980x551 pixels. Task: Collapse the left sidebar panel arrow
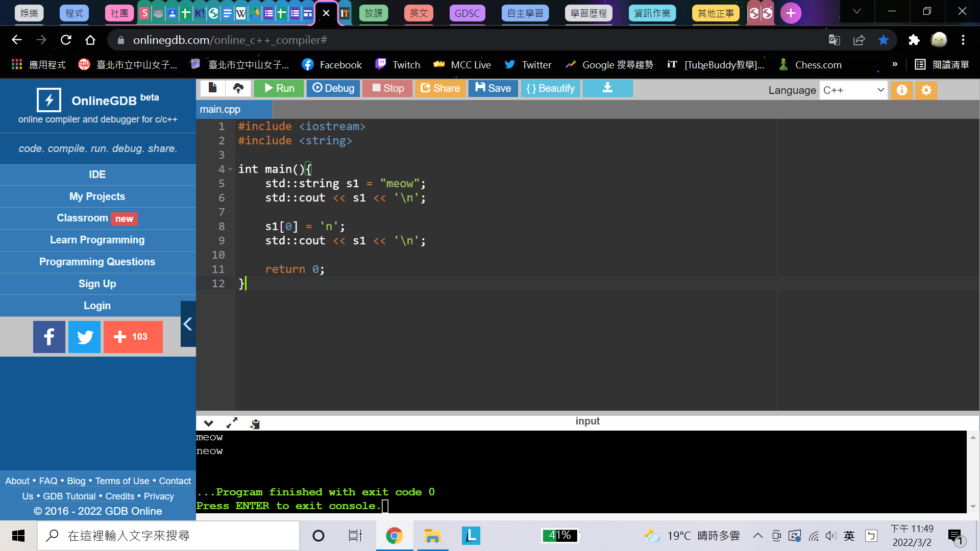(x=188, y=324)
